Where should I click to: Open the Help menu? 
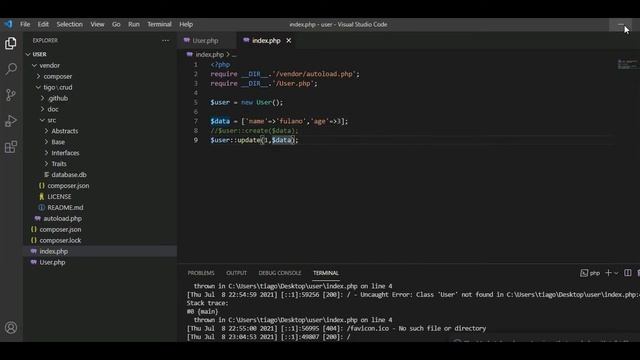pos(186,24)
